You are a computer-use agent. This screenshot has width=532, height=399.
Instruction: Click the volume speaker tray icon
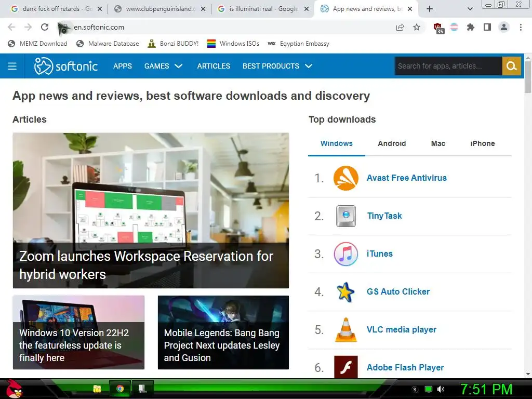click(x=441, y=389)
